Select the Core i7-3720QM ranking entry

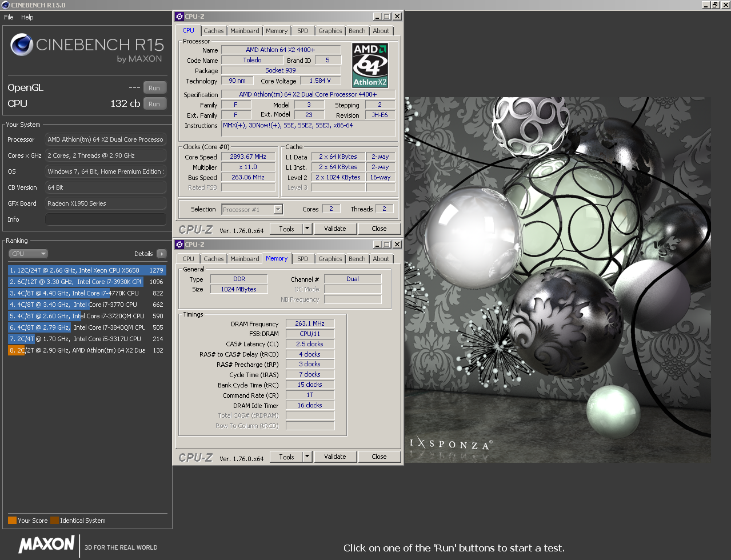click(x=87, y=316)
